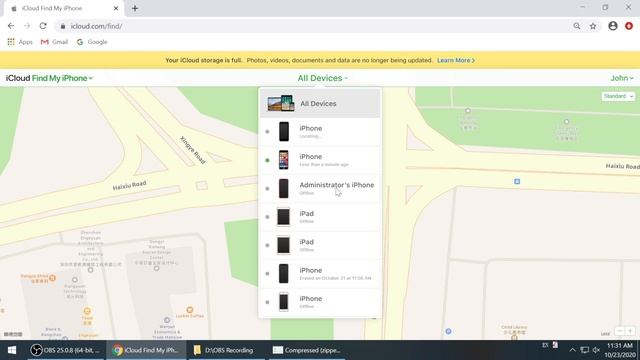
Task: Open the taskbar clock and date
Action: [x=620, y=350]
